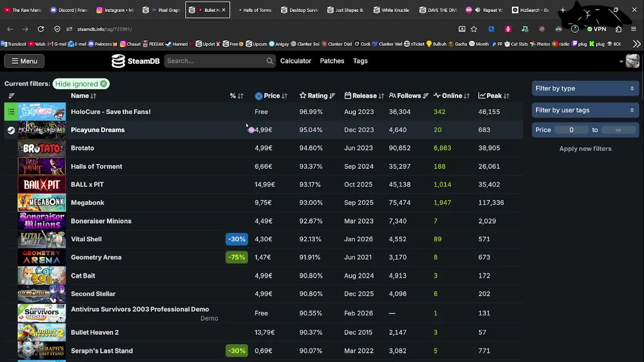Apply new filters
Screen dimensions: 644x362
[x=585, y=149]
